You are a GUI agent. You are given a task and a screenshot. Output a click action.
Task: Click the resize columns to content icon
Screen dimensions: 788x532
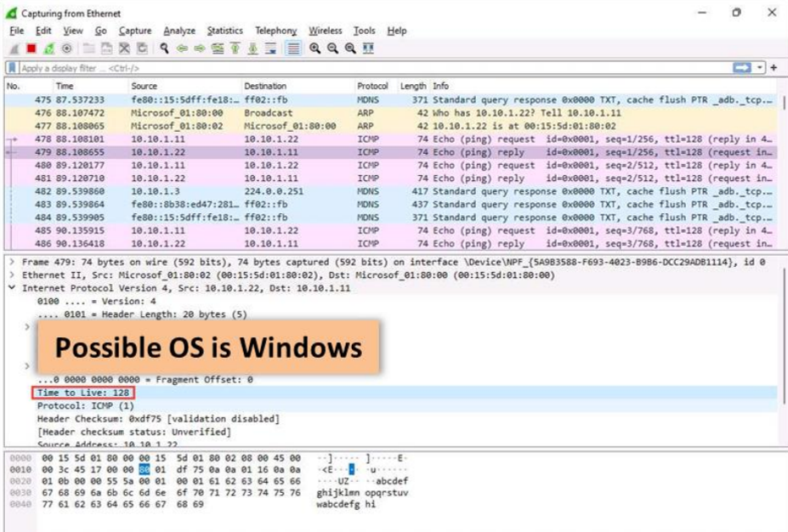click(368, 48)
